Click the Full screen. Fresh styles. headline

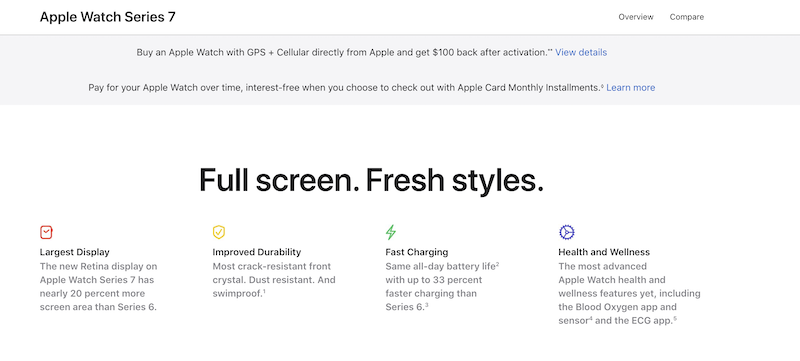click(x=371, y=180)
